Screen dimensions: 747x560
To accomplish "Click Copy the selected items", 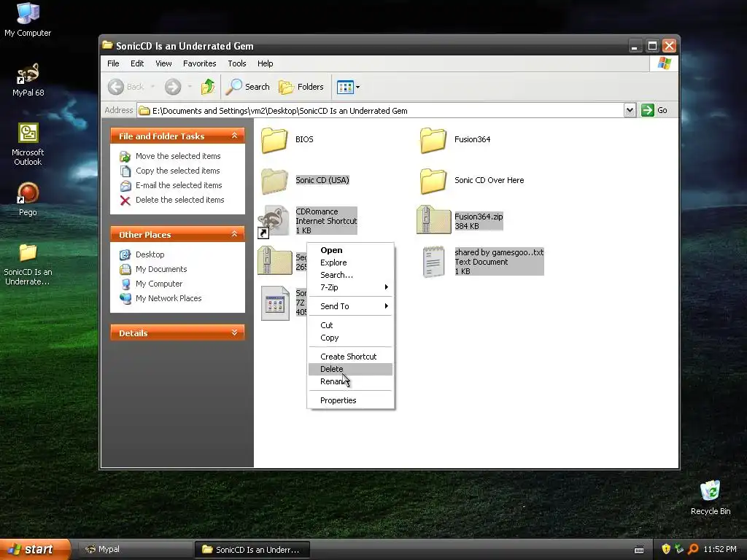I will click(x=170, y=171).
